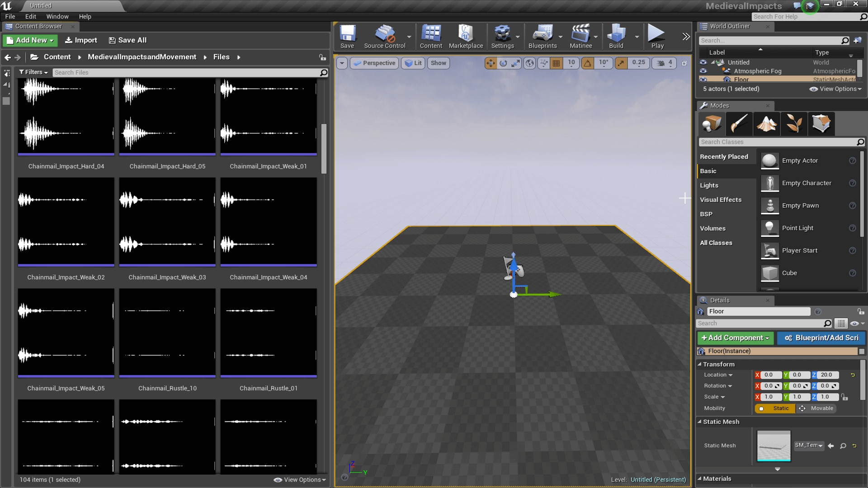Image resolution: width=868 pixels, height=488 pixels.
Task: Open the Show viewport menu
Action: 438,63
